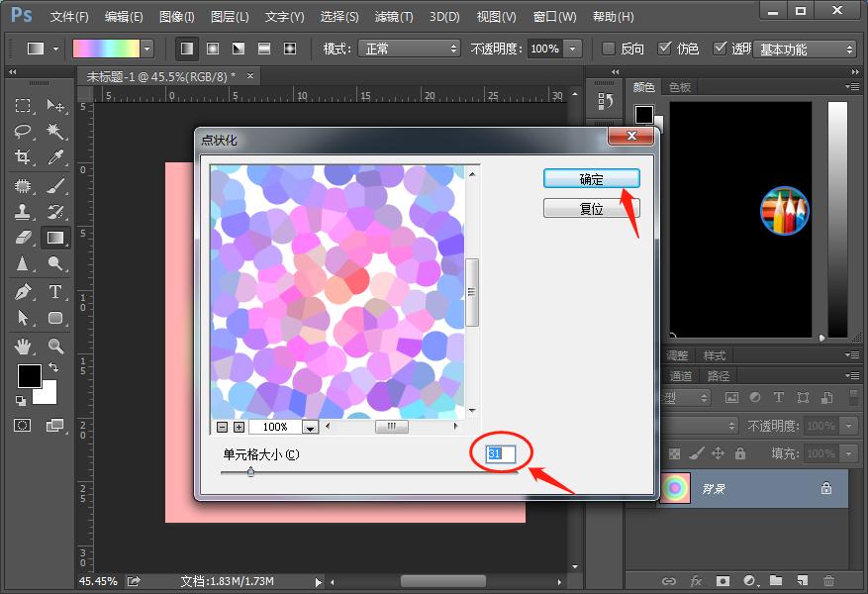Click the zoom-in plus button in preview
The width and height of the screenshot is (868, 594).
click(x=239, y=427)
